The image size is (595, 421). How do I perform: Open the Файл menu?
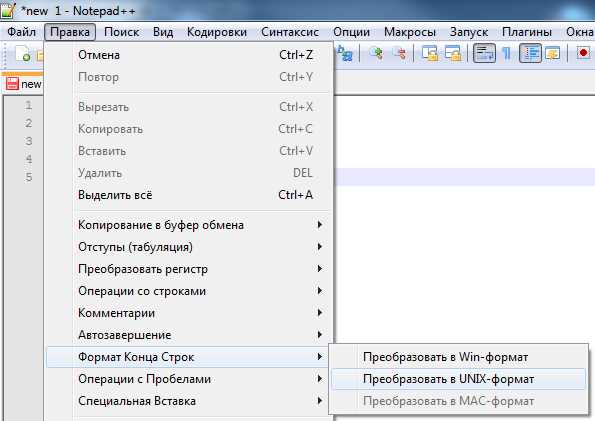21,32
